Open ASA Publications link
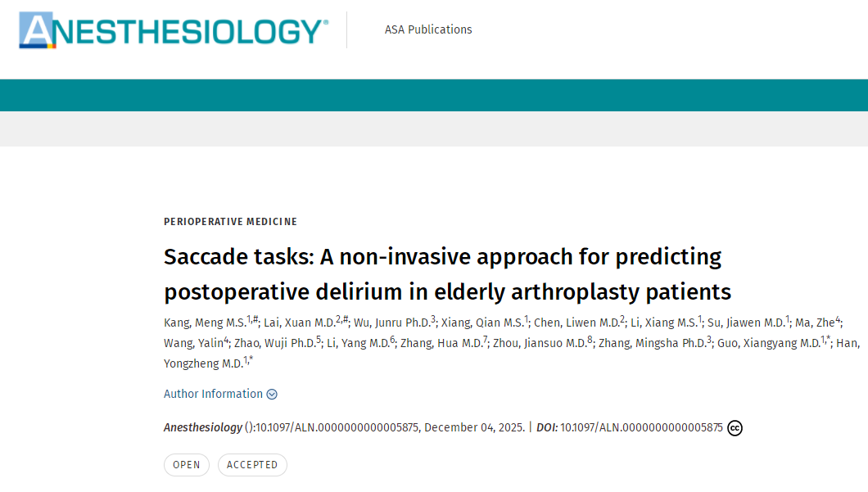This screenshot has width=868, height=492. click(x=428, y=29)
